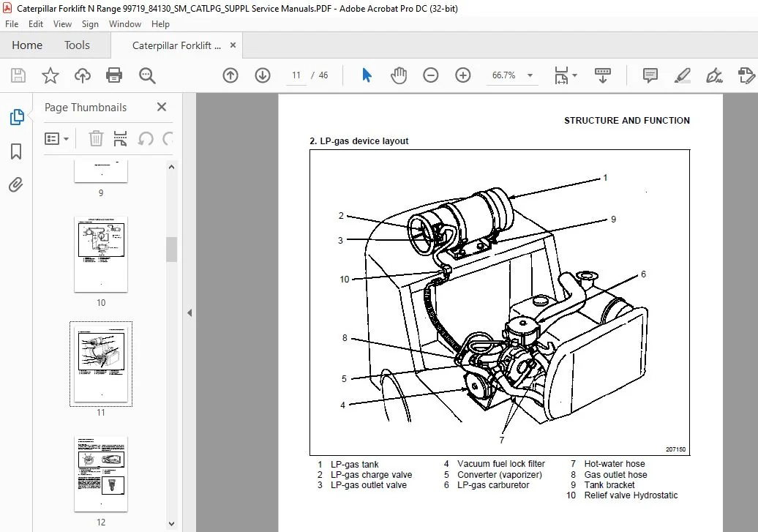Screen dimensions: 758x532
Task: Switch to the Home tab
Action: click(27, 45)
